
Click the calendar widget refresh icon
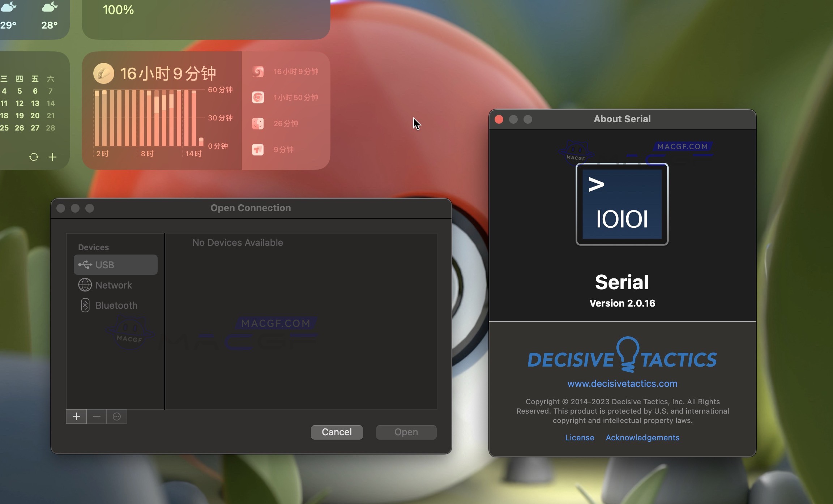click(x=34, y=157)
